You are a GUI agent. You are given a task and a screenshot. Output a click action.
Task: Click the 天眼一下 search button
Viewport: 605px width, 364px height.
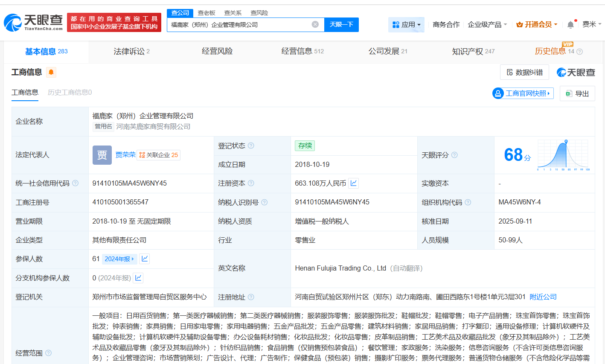[341, 24]
